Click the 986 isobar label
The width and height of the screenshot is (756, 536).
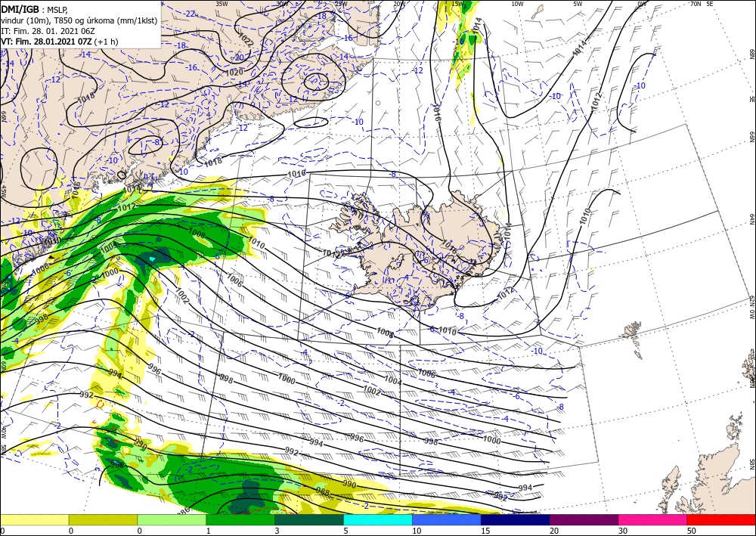tap(183, 511)
